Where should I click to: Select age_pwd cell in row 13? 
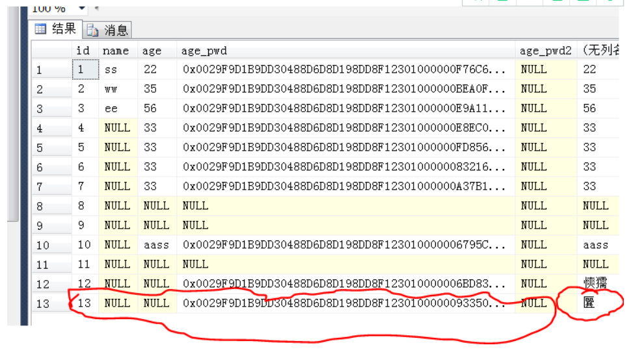[345, 303]
